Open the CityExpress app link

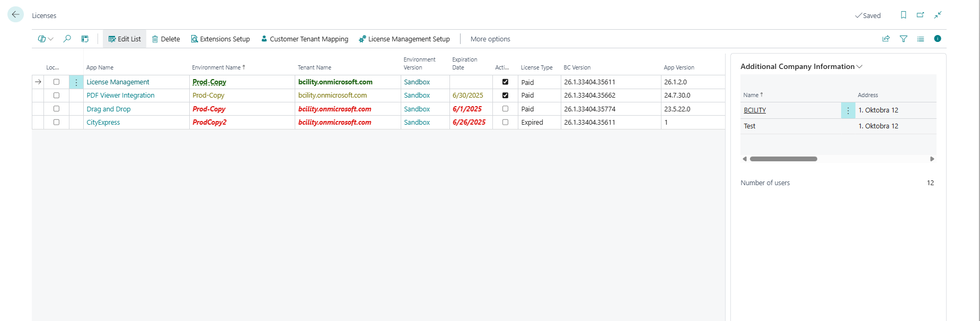103,123
